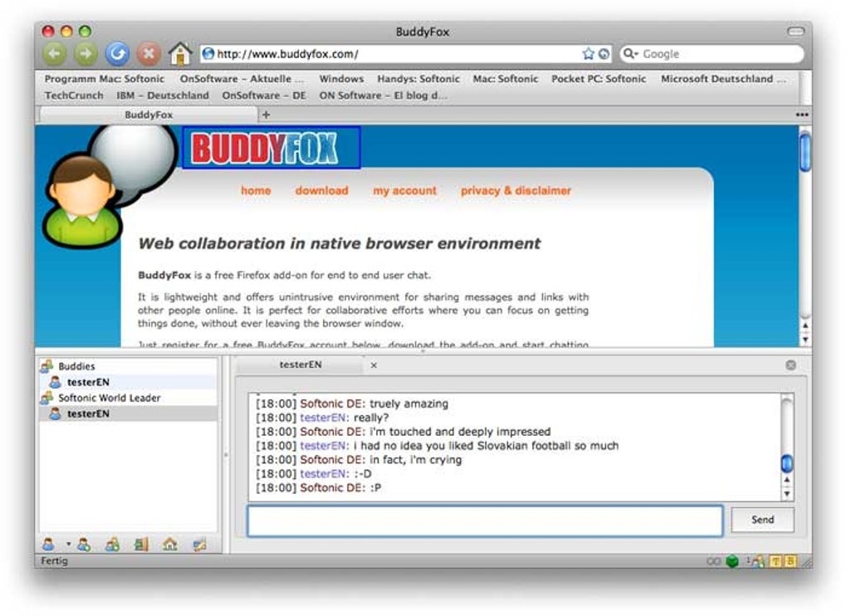Close the chat panel with the round gray button

point(791,365)
